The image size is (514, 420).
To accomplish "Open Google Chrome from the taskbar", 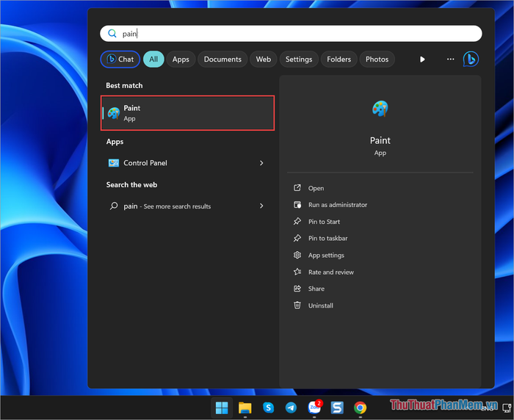I will [361, 408].
